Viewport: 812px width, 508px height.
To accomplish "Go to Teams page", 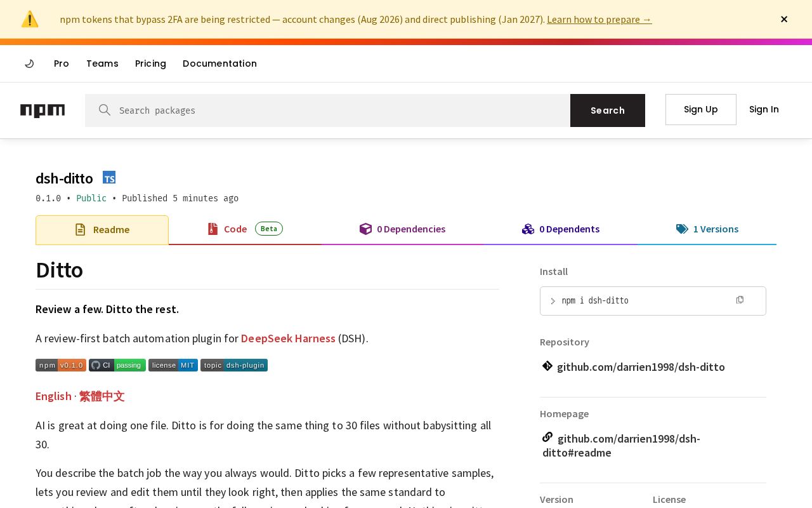I will coord(102,63).
